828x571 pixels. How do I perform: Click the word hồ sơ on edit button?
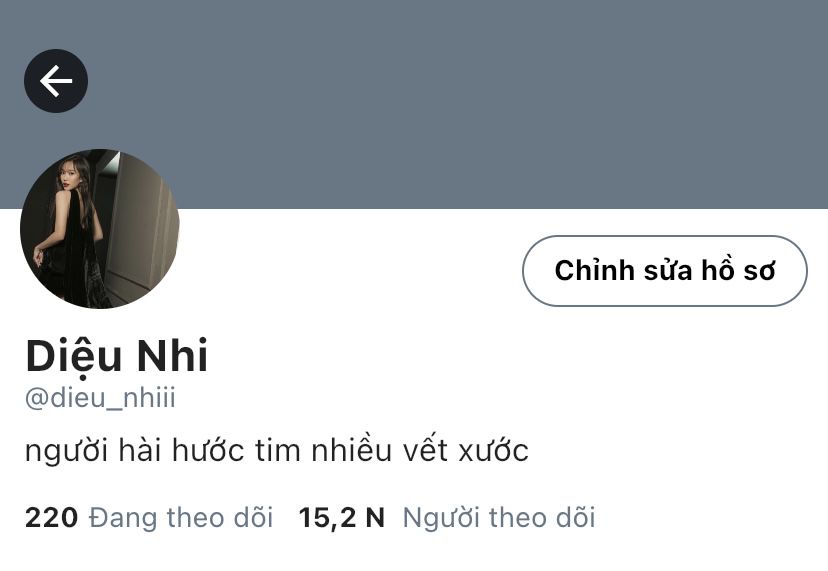click(x=738, y=270)
